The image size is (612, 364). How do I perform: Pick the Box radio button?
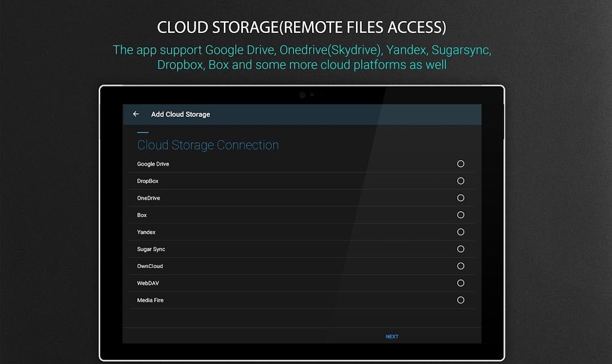click(461, 215)
